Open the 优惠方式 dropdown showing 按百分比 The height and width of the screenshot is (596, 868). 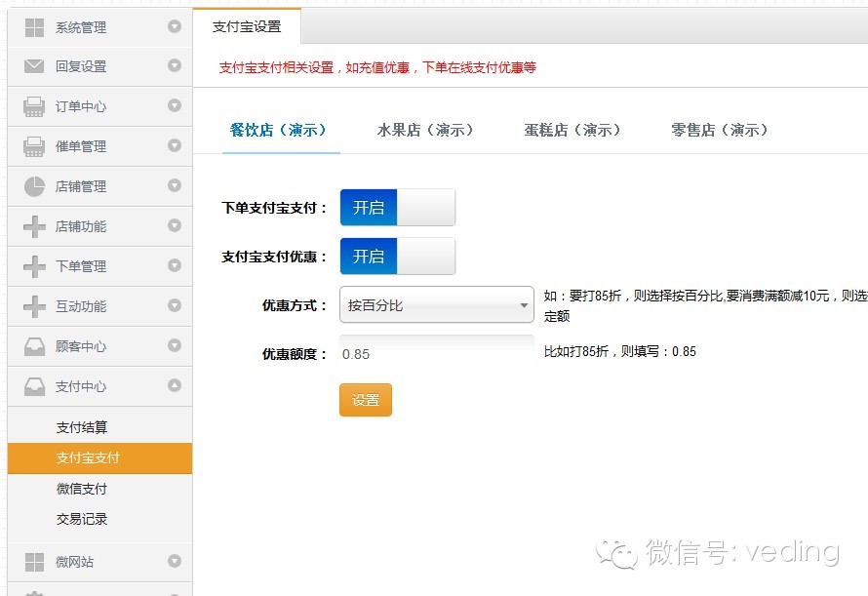pyautogui.click(x=437, y=304)
